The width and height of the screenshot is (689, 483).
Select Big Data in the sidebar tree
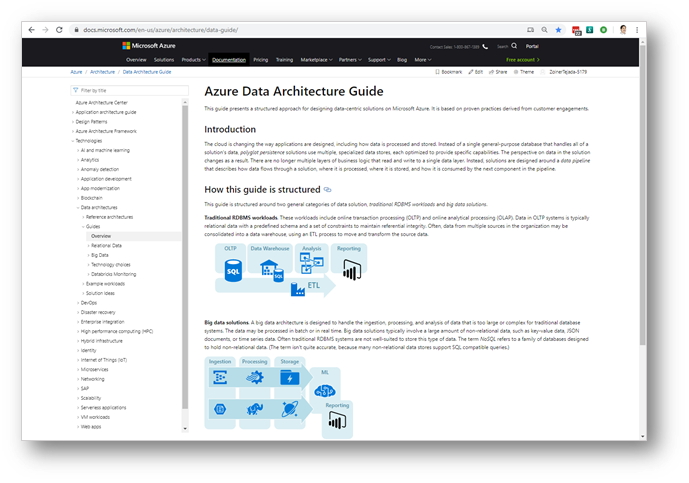pos(99,255)
